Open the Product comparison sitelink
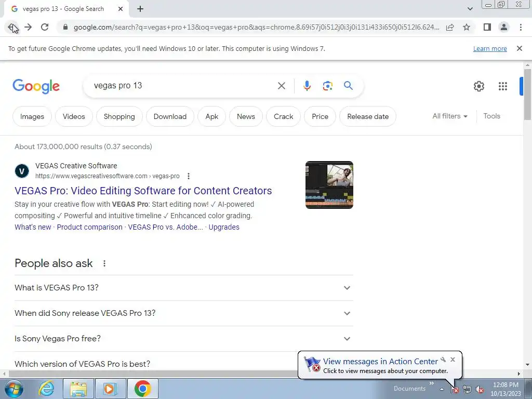The image size is (532, 399). click(x=89, y=227)
